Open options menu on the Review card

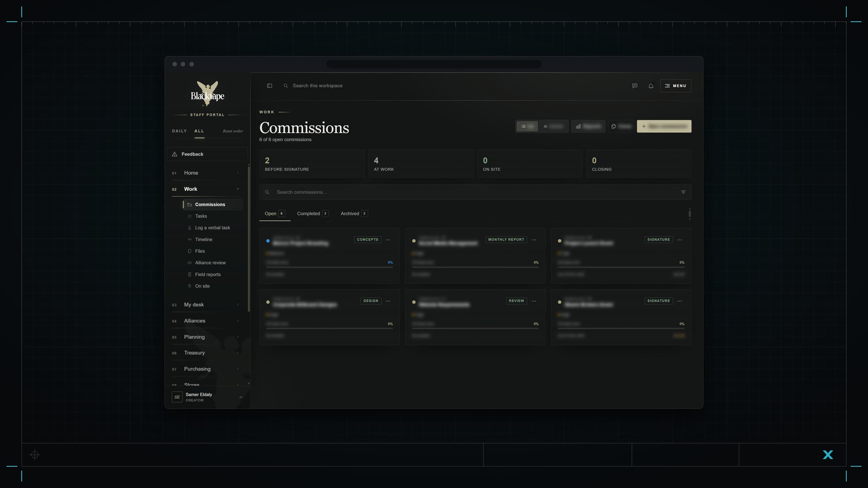tap(534, 301)
